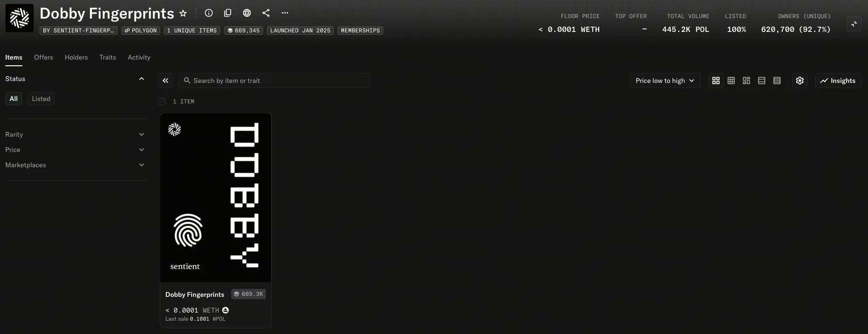Click the BY SENTIENT-FINGERP… creator tag
The image size is (868, 334).
tap(79, 30)
